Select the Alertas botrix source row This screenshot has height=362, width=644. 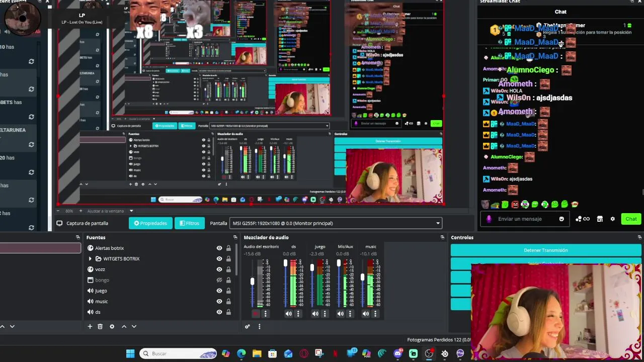[x=158, y=248]
